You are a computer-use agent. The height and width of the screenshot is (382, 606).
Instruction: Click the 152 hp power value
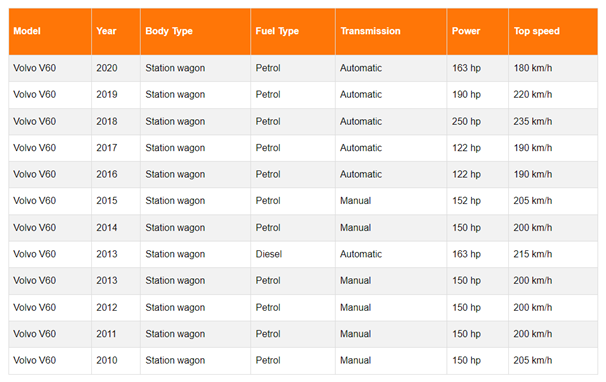coord(466,201)
